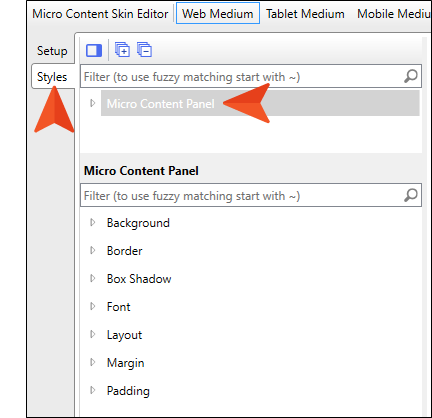This screenshot has height=418, width=432.
Task: Expand the Micro Content Panel tree node
Action: coord(93,103)
